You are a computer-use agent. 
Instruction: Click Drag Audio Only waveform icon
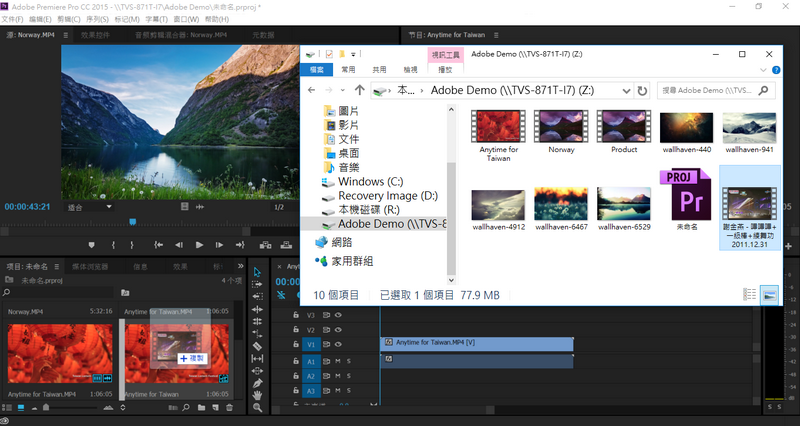[199, 207]
